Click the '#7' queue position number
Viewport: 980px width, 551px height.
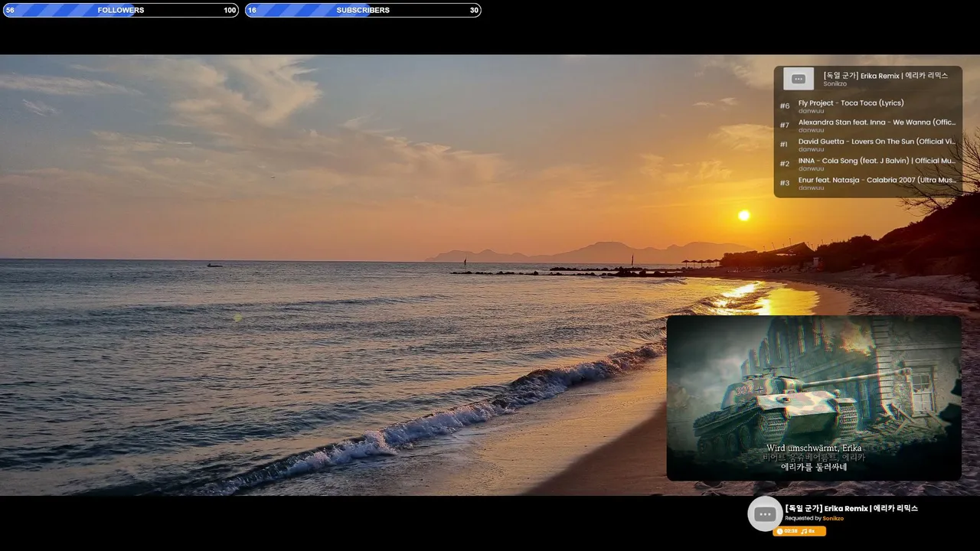point(785,126)
